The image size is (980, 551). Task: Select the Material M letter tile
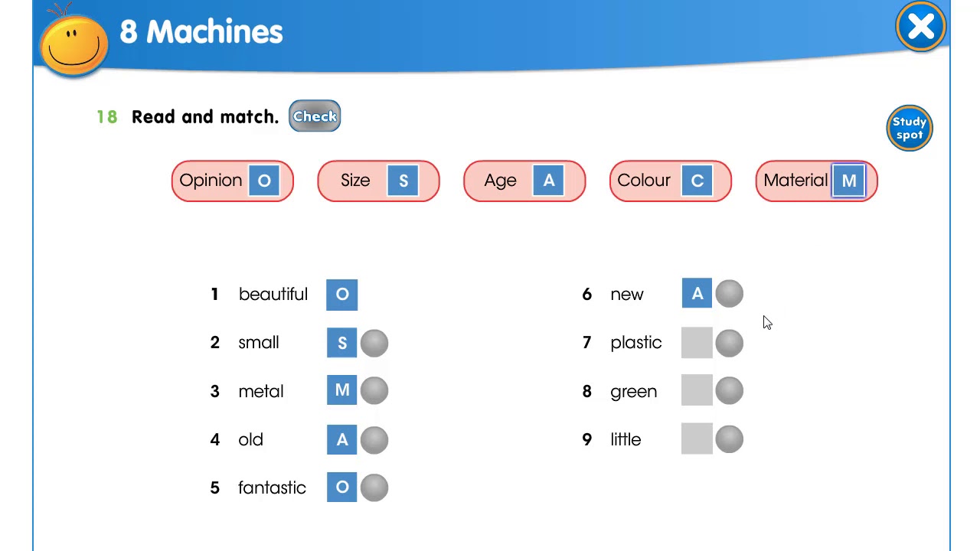point(848,181)
